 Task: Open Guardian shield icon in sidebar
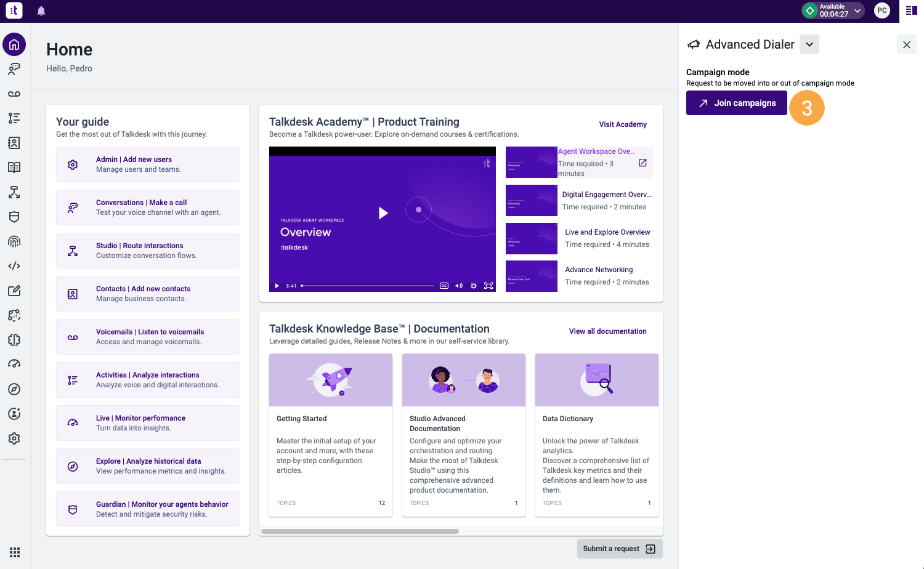coord(14,217)
